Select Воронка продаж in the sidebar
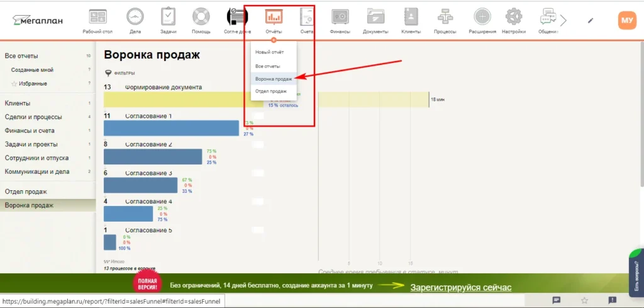Image resolution: width=644 pixels, height=308 pixels. (48, 205)
